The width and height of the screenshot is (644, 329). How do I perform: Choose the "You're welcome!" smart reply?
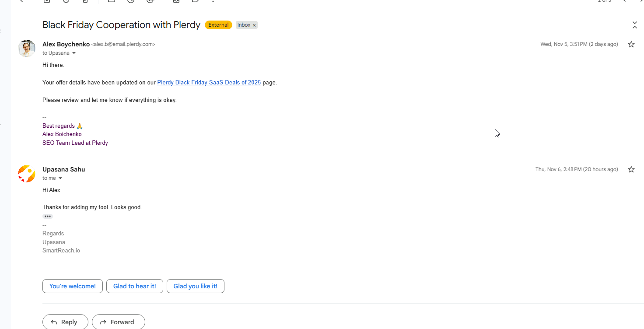(72, 286)
